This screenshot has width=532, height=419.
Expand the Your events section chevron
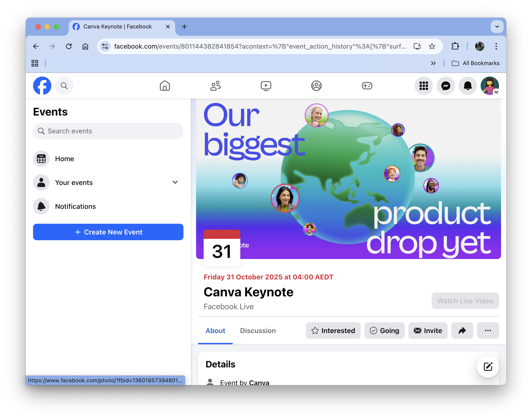tap(175, 182)
